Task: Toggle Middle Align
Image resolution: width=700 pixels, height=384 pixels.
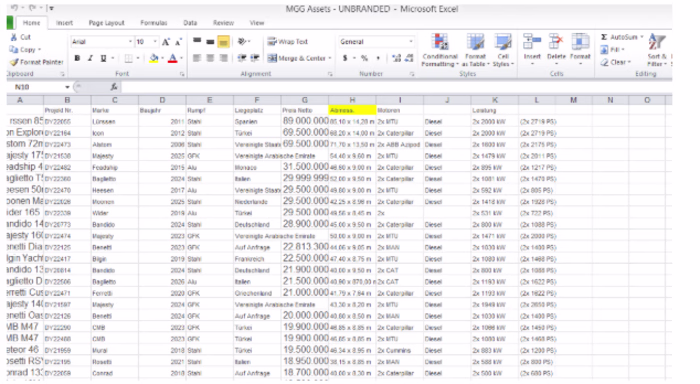Action: point(210,42)
